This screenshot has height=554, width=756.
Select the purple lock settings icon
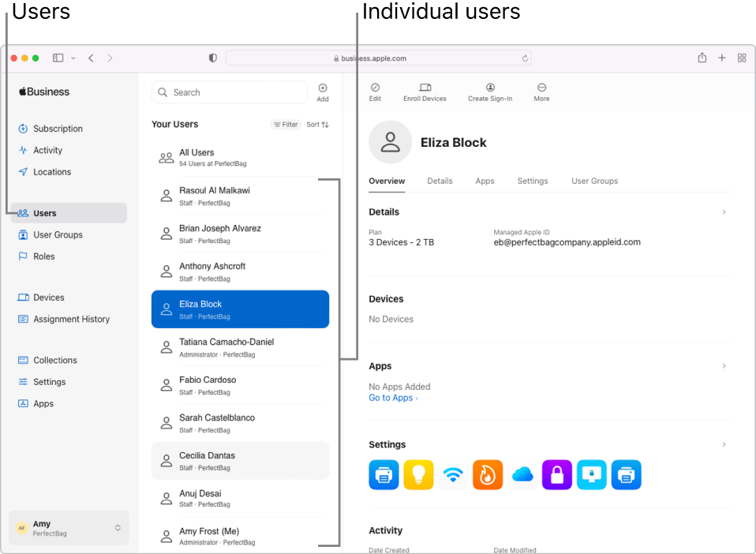[556, 475]
